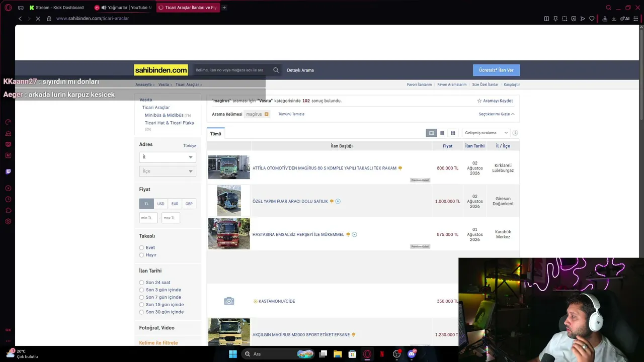
Task: Open the ad blocker shield icon
Action: click(x=574, y=19)
